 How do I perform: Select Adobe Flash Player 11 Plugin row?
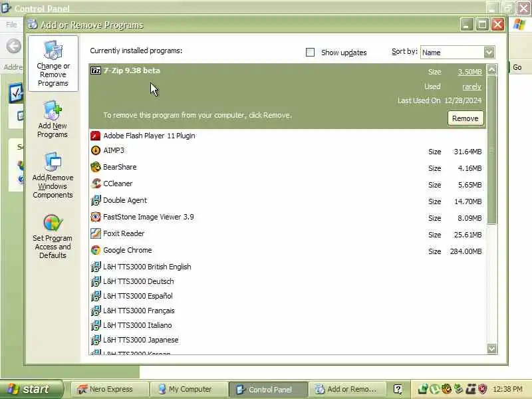(x=287, y=136)
